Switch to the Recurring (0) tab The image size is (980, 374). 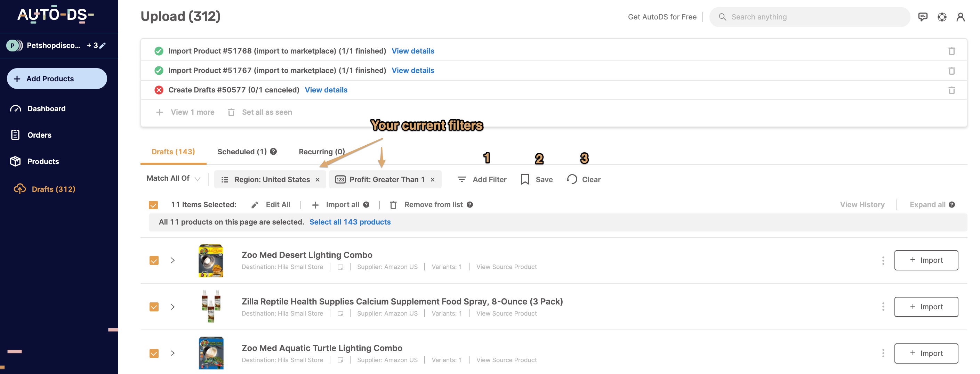pyautogui.click(x=322, y=152)
